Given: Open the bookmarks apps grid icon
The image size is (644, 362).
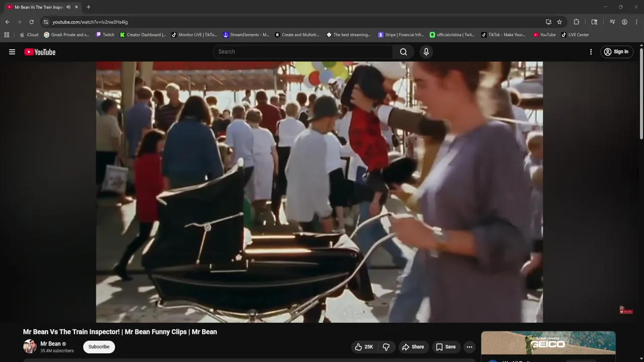Looking at the screenshot, I should point(7,35).
